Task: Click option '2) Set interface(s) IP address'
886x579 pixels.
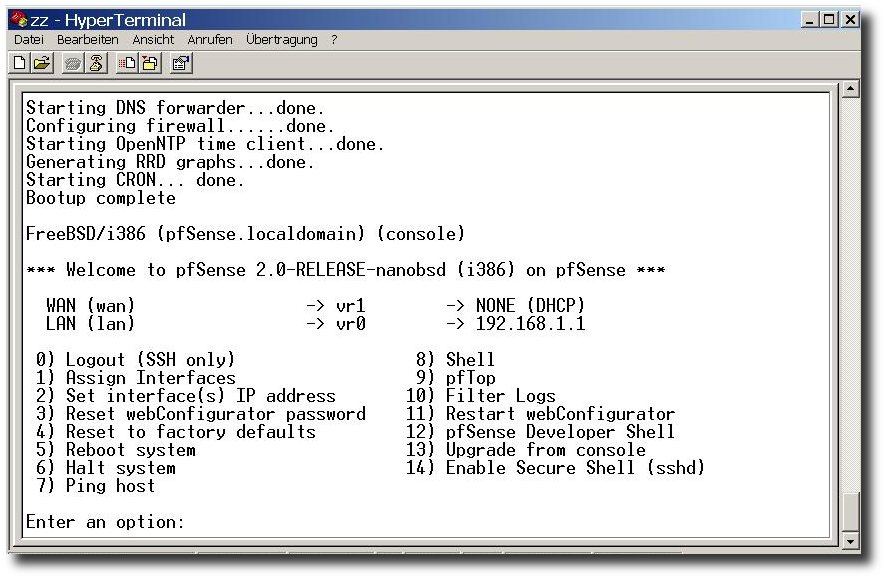Action: click(185, 396)
